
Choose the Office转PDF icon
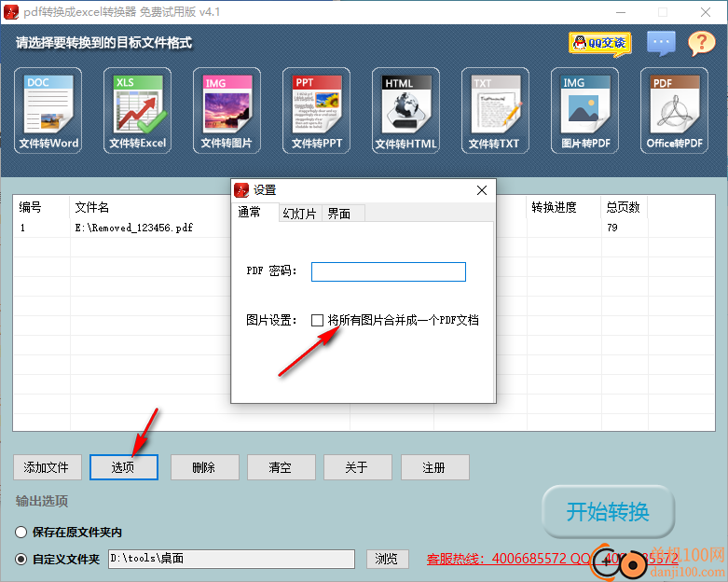coord(674,111)
